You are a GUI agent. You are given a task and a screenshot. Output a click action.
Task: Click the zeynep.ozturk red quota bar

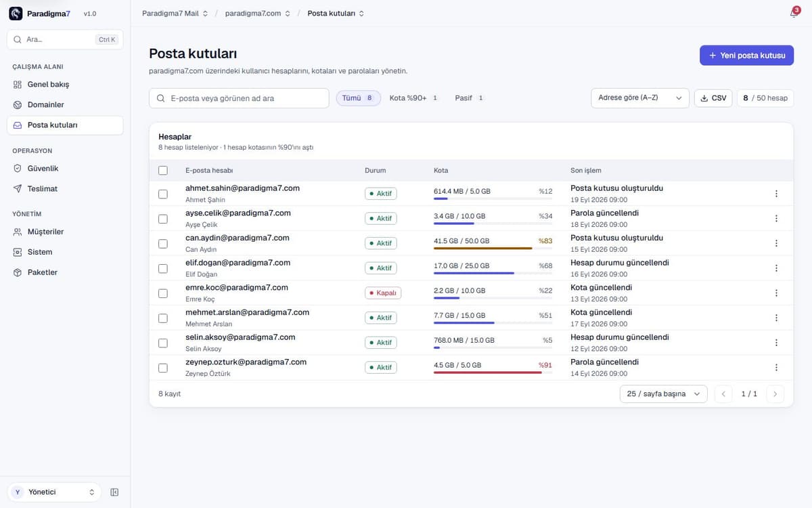493,373
